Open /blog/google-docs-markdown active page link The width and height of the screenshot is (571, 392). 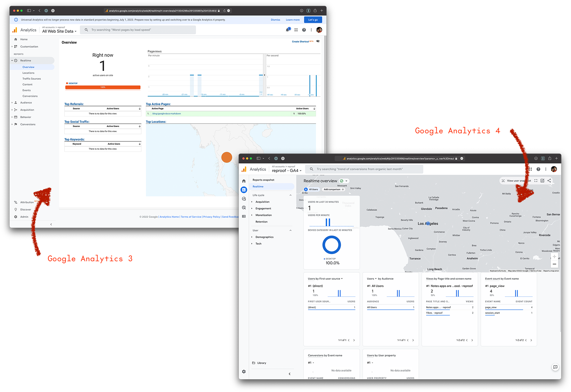[x=166, y=114]
